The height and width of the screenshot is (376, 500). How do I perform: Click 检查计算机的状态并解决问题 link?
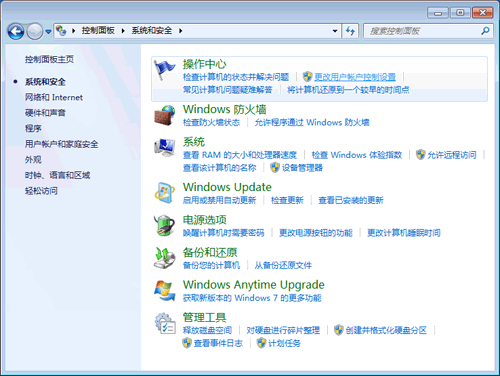pyautogui.click(x=236, y=77)
